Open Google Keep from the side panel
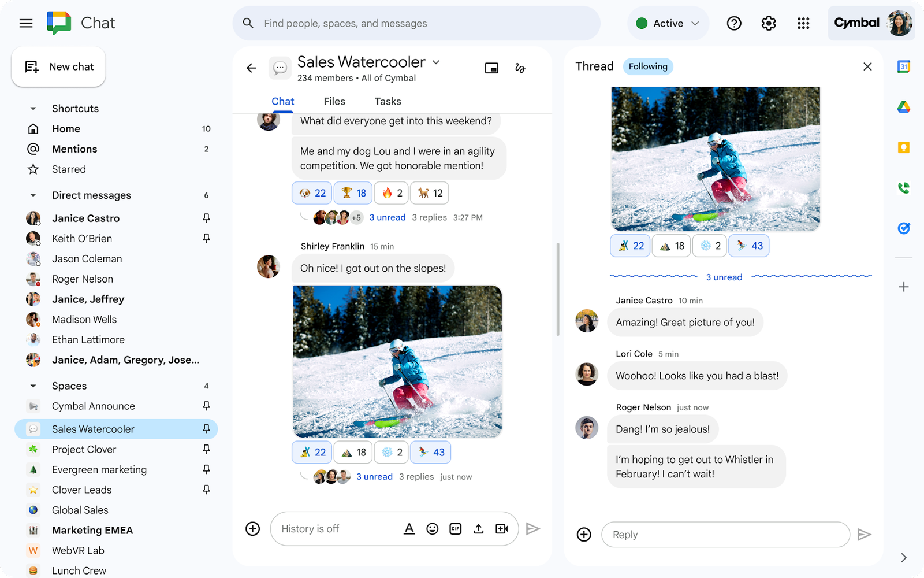Viewport: 924px width, 578px height. 904,147
